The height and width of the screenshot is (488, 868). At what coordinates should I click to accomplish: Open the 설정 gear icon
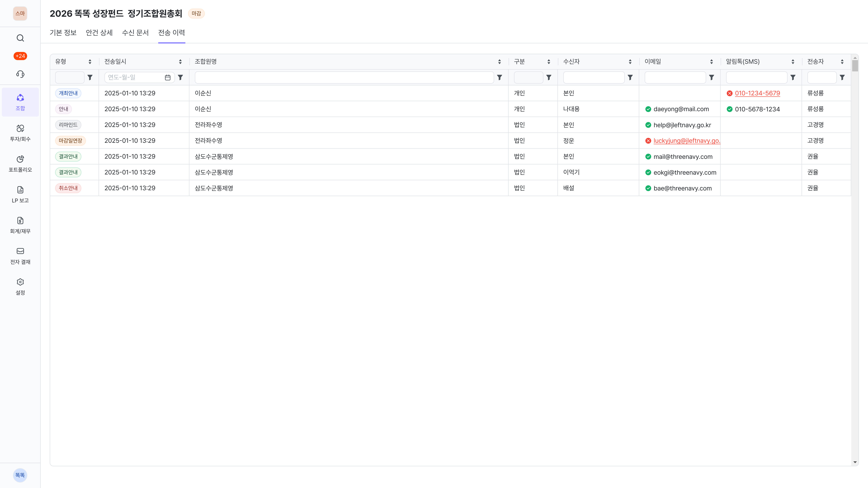coord(20,286)
